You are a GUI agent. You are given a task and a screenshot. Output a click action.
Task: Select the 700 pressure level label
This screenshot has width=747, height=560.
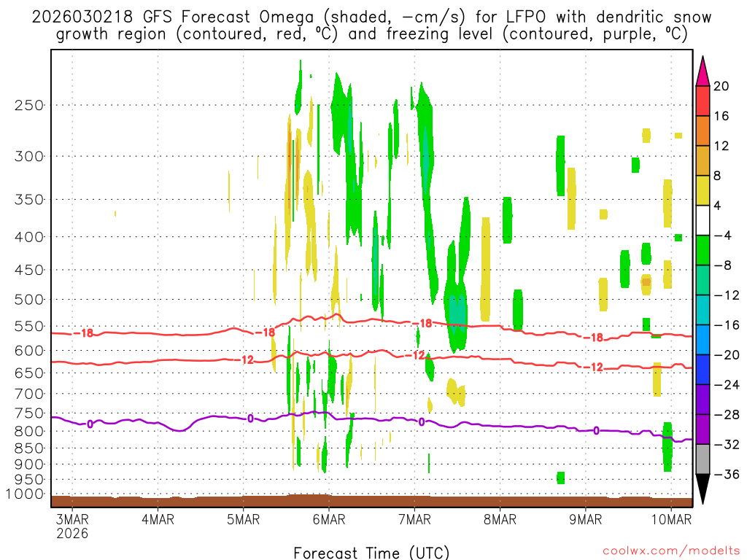(29, 394)
